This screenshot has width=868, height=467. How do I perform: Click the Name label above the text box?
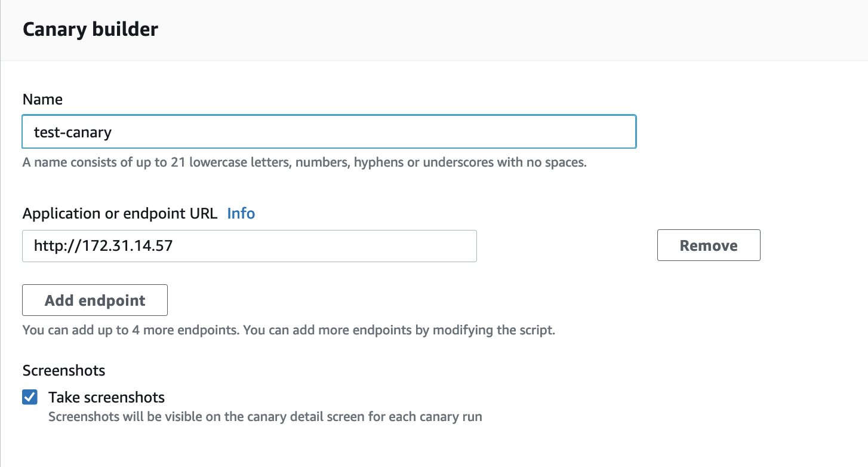coord(42,99)
